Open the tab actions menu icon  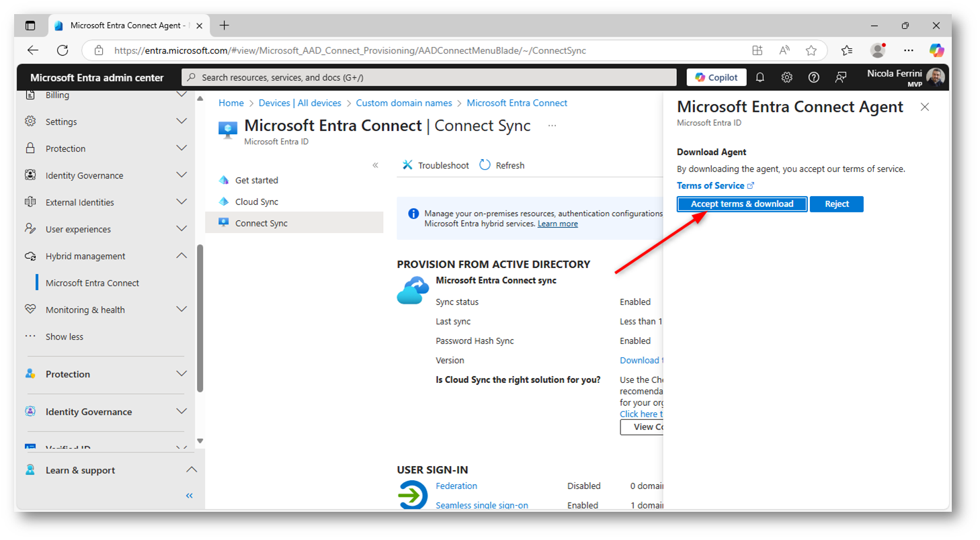(x=30, y=26)
